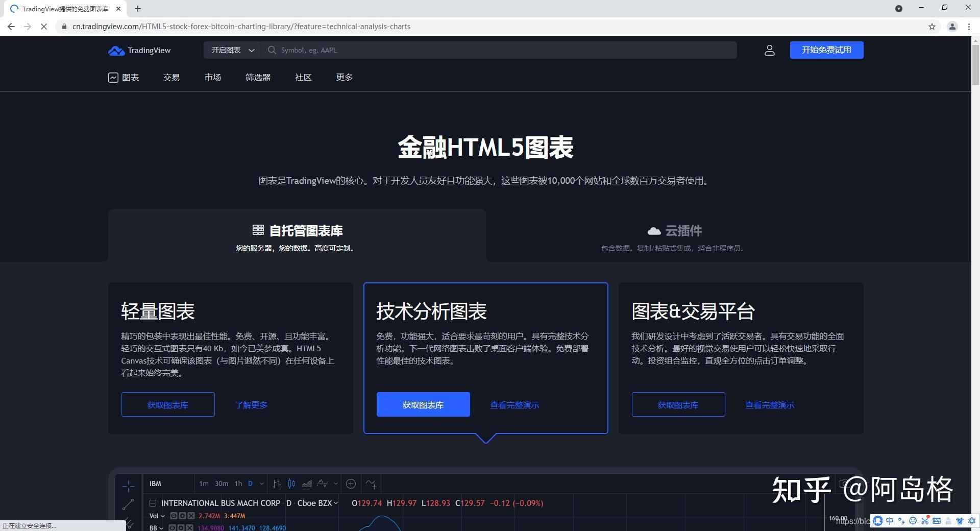Open the 交易 nav menu
This screenshot has width=980, height=531.
(171, 78)
